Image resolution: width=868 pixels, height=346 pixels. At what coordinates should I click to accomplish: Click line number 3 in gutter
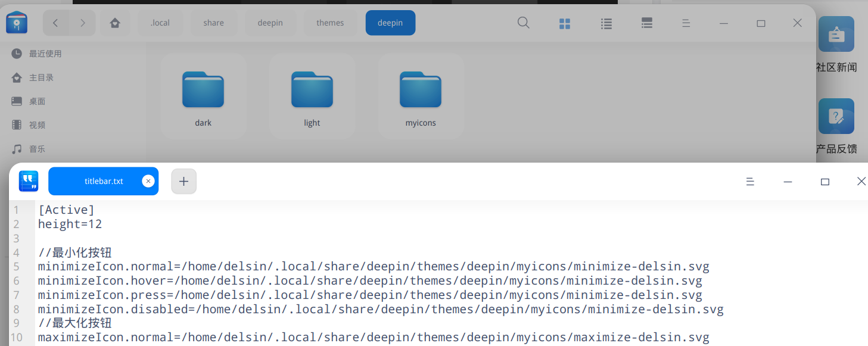[x=16, y=238]
